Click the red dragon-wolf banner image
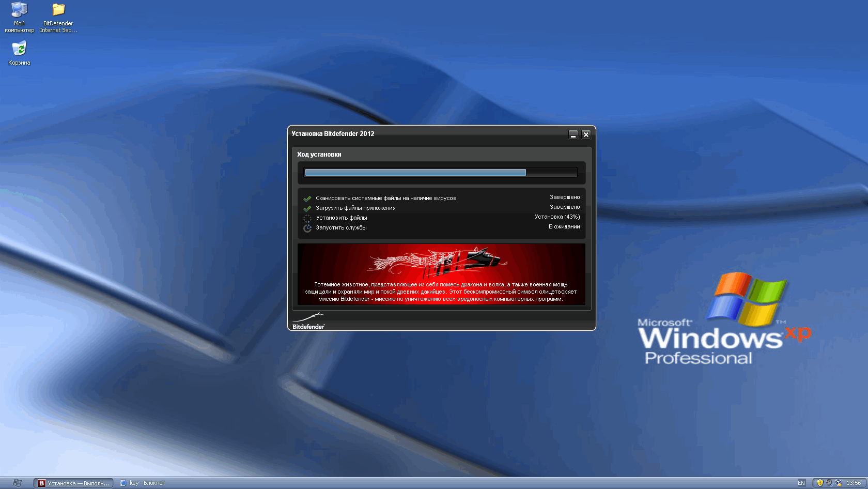The height and width of the screenshot is (489, 868). 441,274
